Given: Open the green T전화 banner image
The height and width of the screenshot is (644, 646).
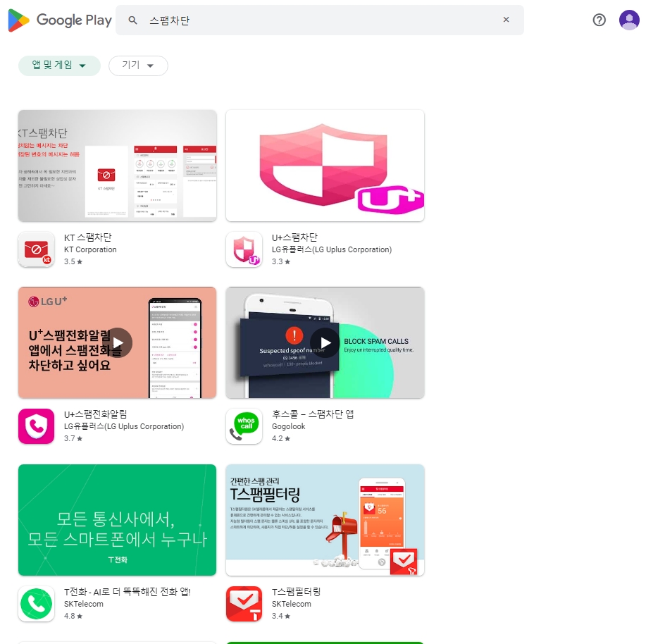Looking at the screenshot, I should pos(118,520).
